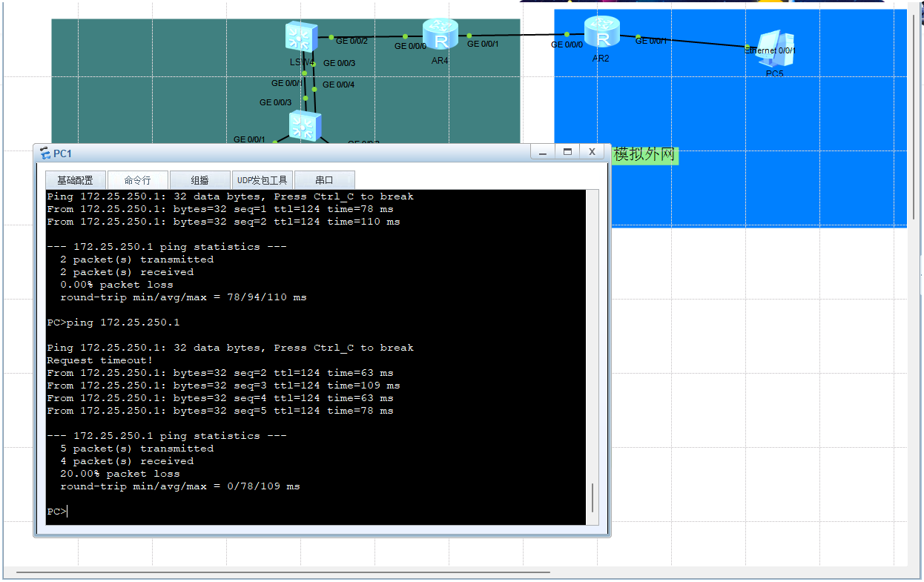Viewport: 924px width, 582px height.
Task: Click the GE 0/0/0 label left of AR2
Action: point(567,44)
